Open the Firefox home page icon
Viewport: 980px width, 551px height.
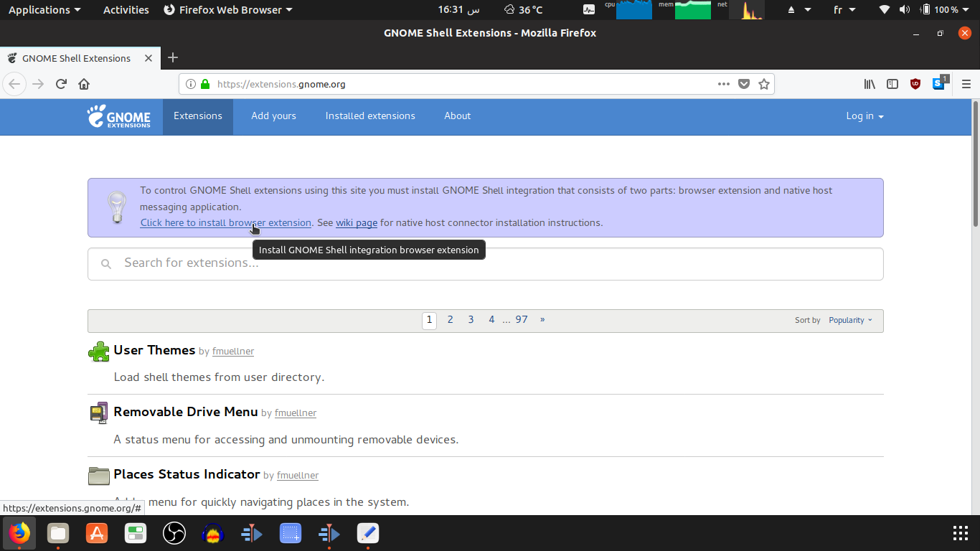[84, 84]
